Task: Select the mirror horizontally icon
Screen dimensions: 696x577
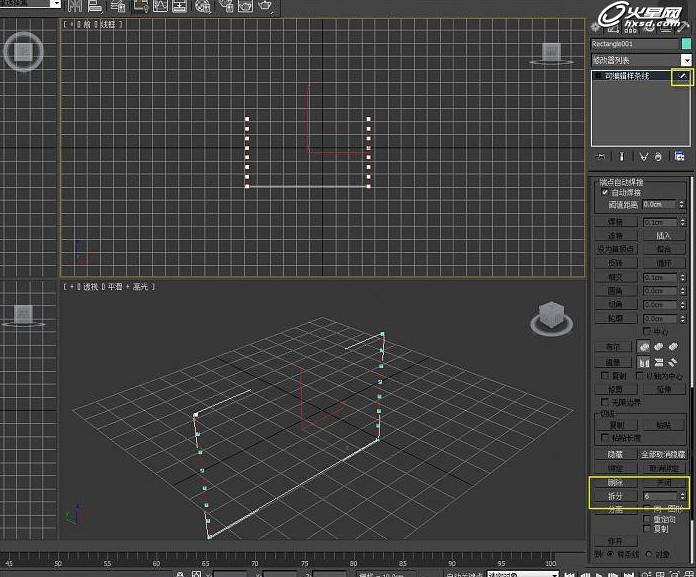Action: click(645, 362)
